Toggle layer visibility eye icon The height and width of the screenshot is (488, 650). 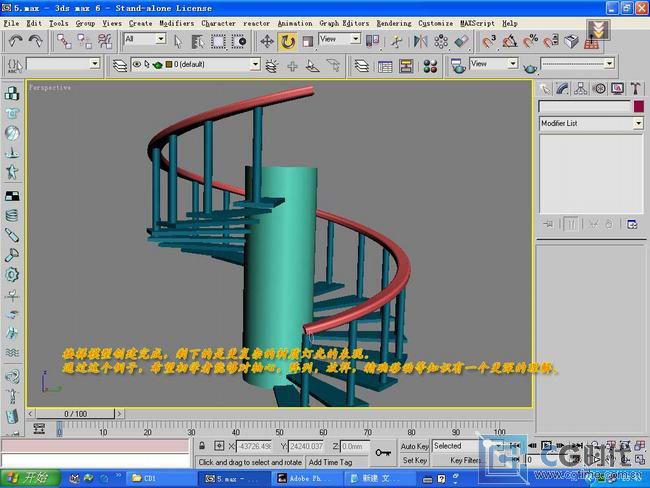click(136, 64)
